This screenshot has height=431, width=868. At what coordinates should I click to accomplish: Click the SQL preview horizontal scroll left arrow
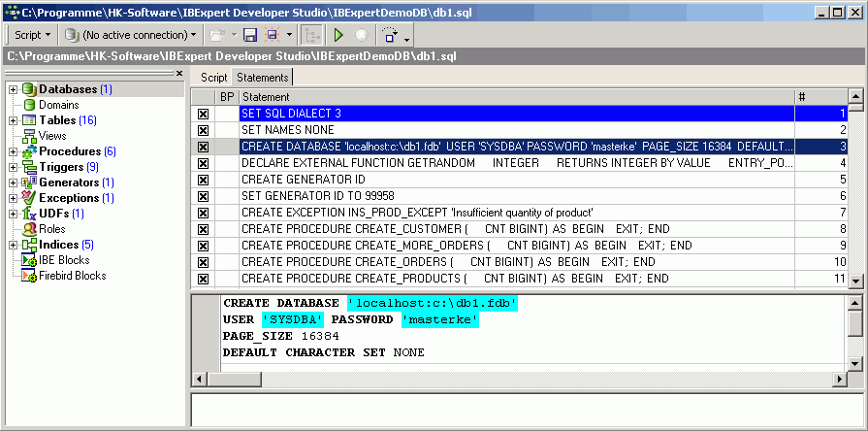199,380
